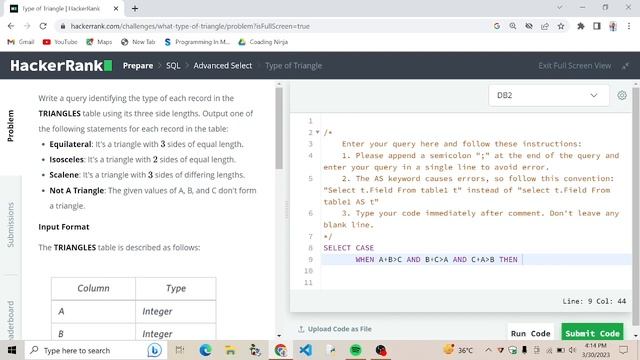
Task: Click tab search chevron in title bar
Action: pos(560,7)
